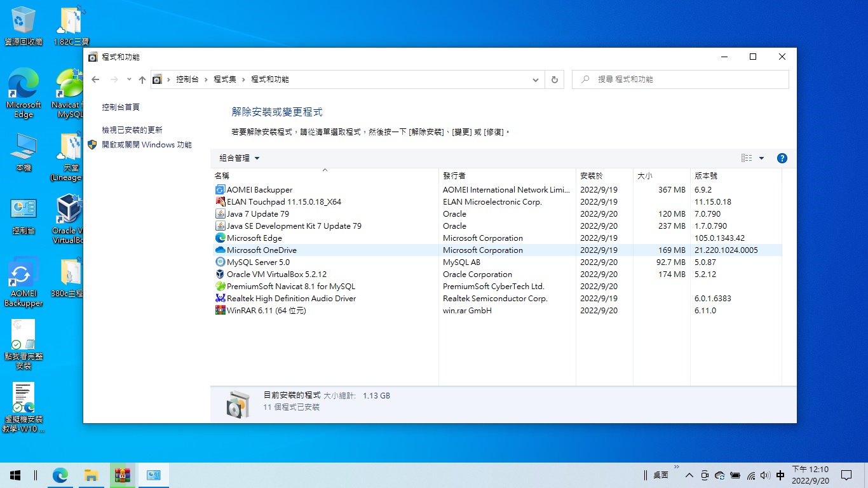Select the WinRAR 6.11 icon in list
This screenshot has width=868, height=488.
(x=220, y=310)
